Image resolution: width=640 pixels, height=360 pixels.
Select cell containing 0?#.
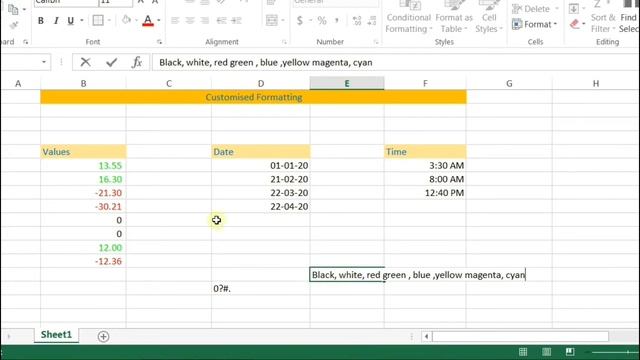pos(261,289)
